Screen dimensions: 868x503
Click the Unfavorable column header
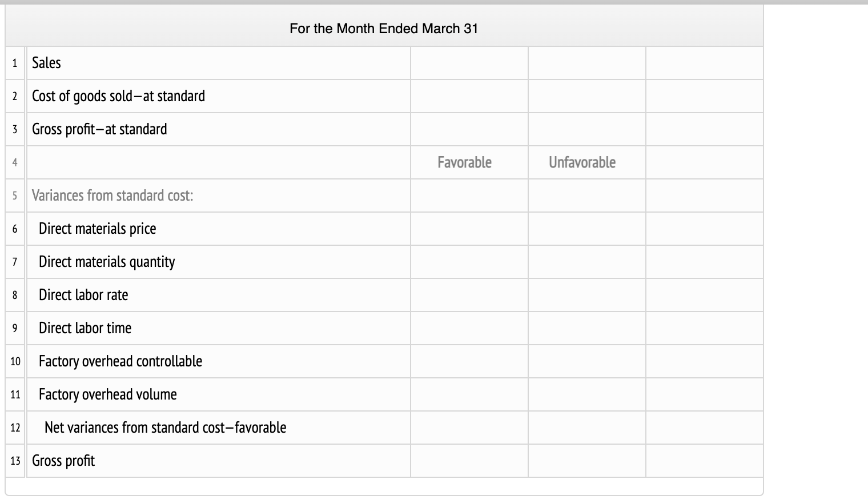582,162
